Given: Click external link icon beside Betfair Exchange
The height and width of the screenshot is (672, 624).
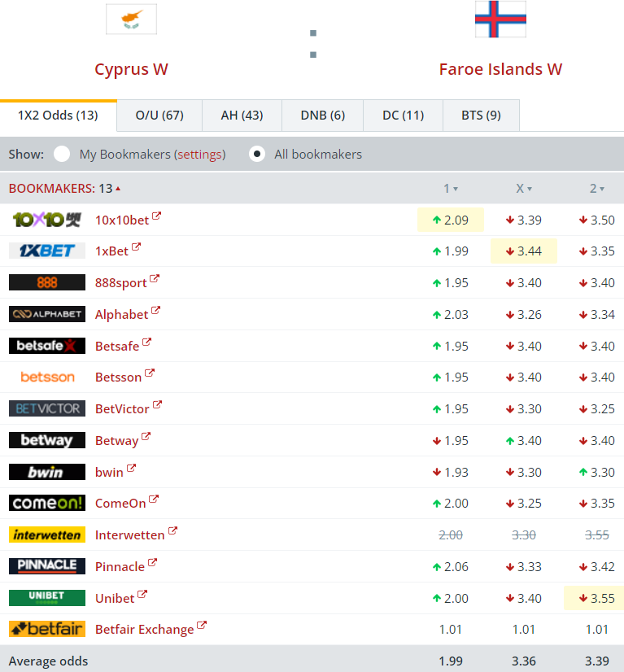Looking at the screenshot, I should [x=202, y=626].
